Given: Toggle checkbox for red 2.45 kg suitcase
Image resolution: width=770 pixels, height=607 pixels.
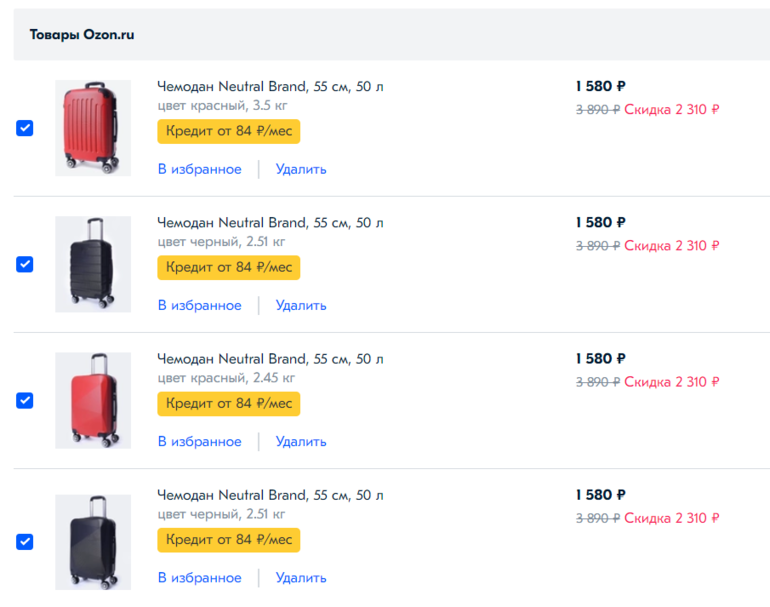Looking at the screenshot, I should (x=25, y=400).
